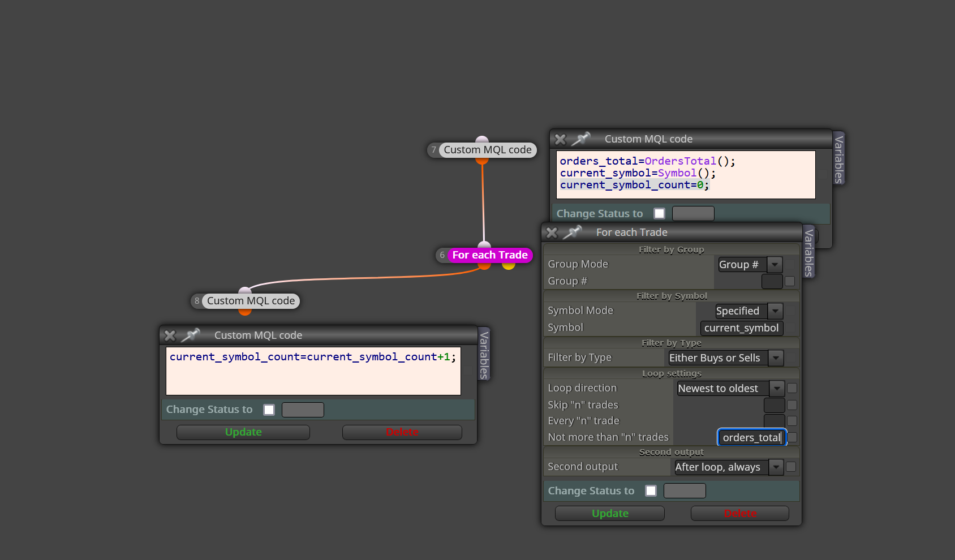
Task: Pin the lower Custom MQL code panel
Action: coord(191,335)
